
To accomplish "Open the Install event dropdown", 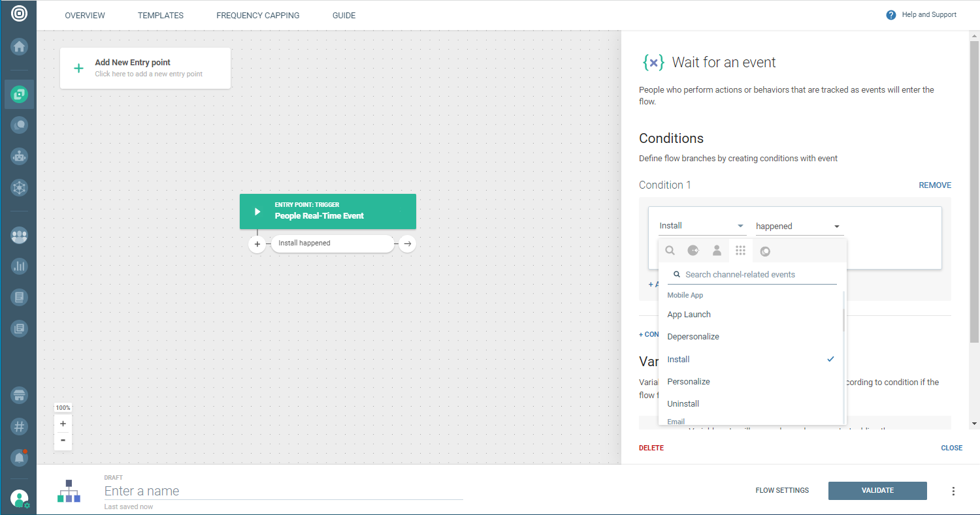I will point(702,226).
